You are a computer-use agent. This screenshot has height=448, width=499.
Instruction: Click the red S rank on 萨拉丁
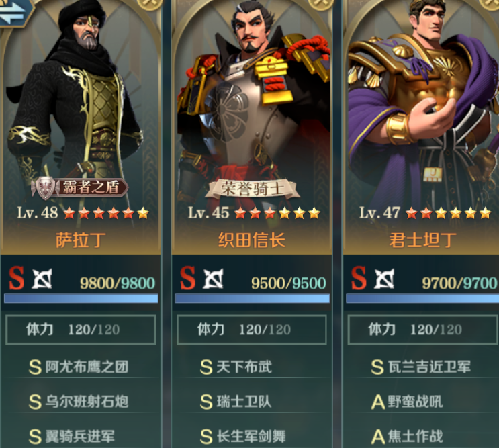[17, 278]
